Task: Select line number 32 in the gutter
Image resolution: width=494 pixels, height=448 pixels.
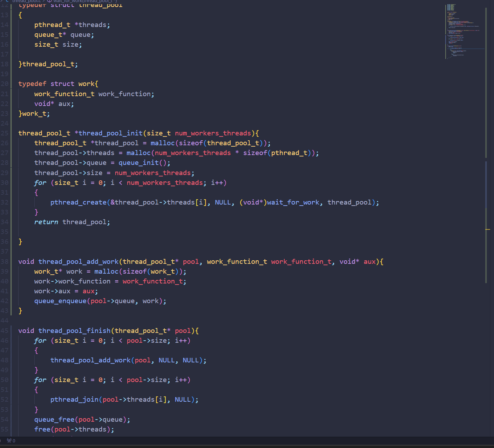Action: point(4,202)
